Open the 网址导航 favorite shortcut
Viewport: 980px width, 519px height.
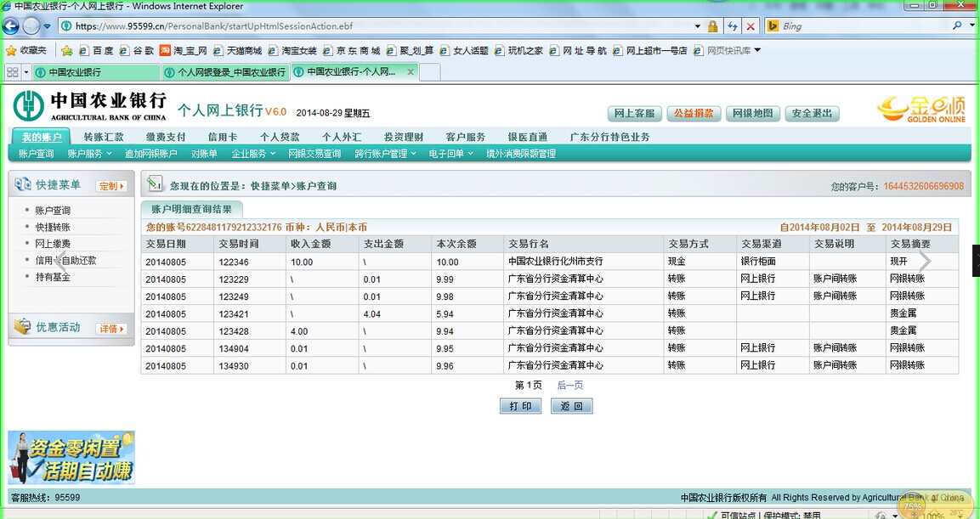(x=578, y=51)
